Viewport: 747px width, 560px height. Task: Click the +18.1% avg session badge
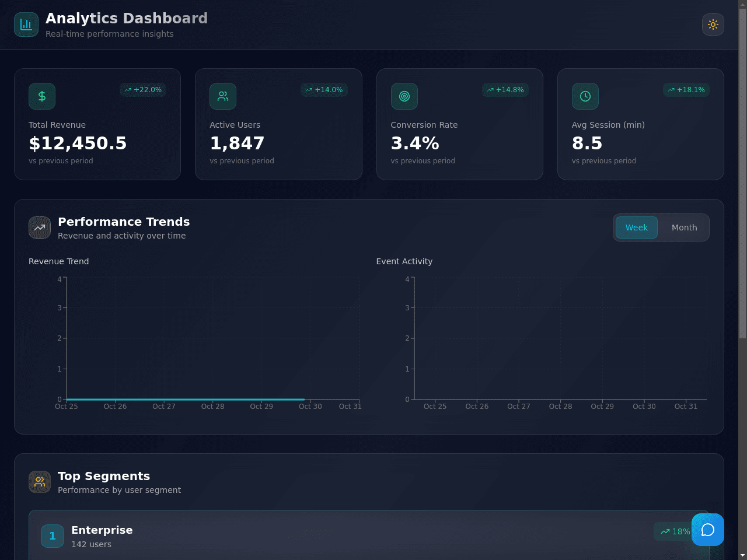click(686, 90)
